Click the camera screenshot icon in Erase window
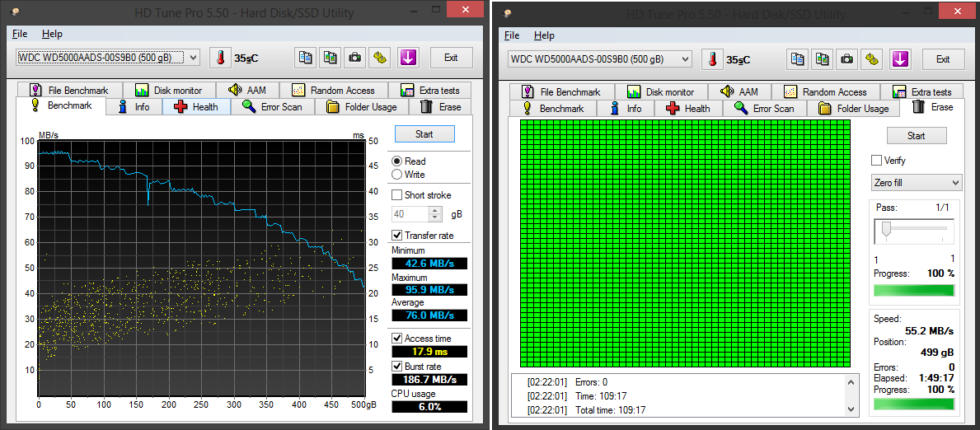 [846, 58]
